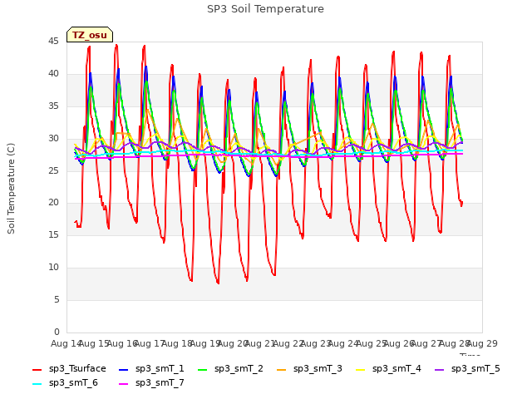Click the orange sp3_smT_3 legend swatch

pos(282,369)
